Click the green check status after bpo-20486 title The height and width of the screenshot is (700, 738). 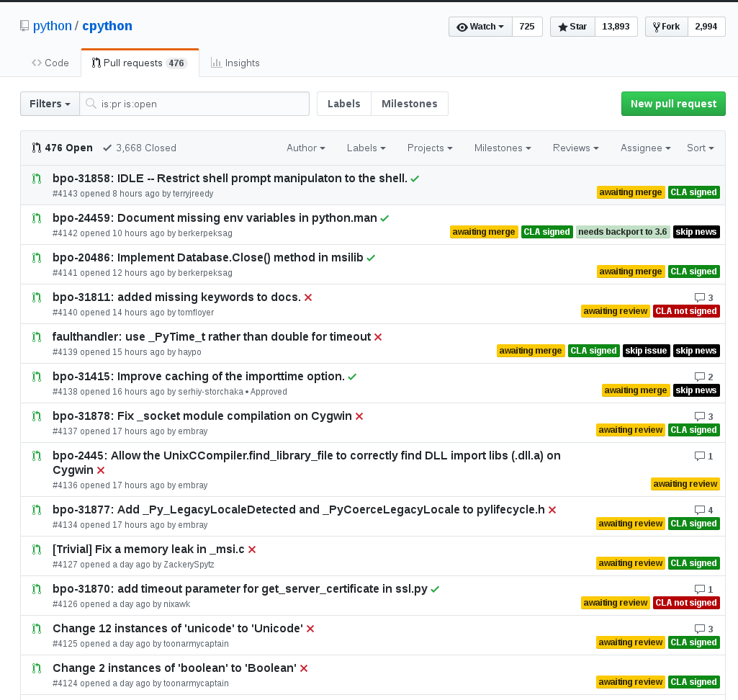pyautogui.click(x=371, y=258)
